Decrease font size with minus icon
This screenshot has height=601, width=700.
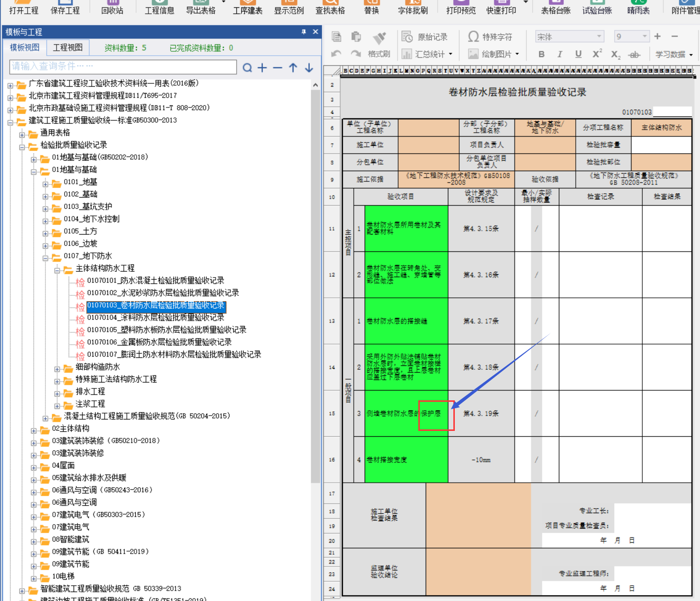coord(675,36)
